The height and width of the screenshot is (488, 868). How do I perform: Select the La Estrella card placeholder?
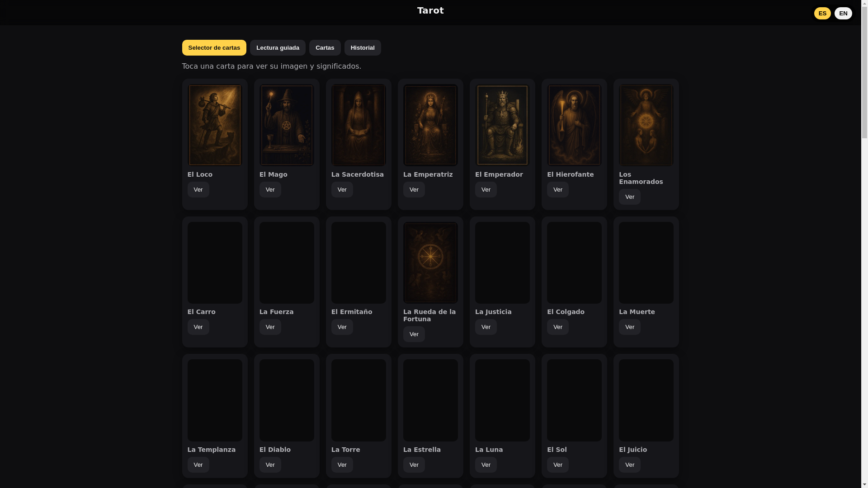pos(430,400)
